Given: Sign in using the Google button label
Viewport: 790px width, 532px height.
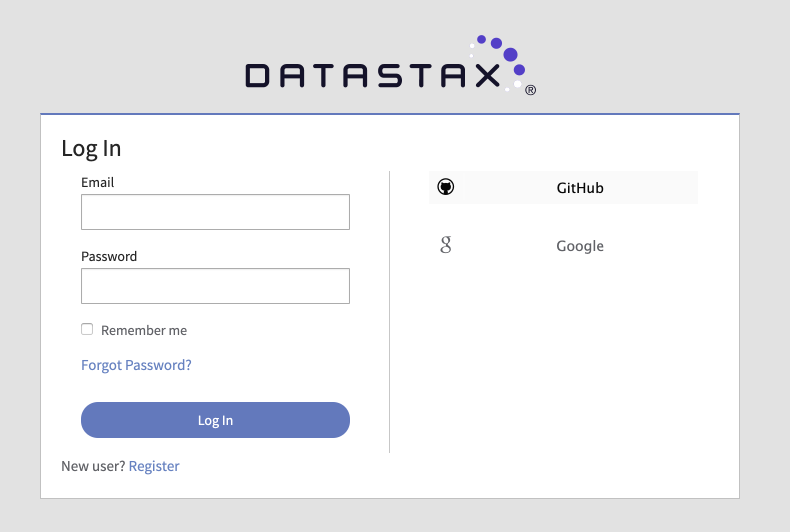Looking at the screenshot, I should pos(580,246).
